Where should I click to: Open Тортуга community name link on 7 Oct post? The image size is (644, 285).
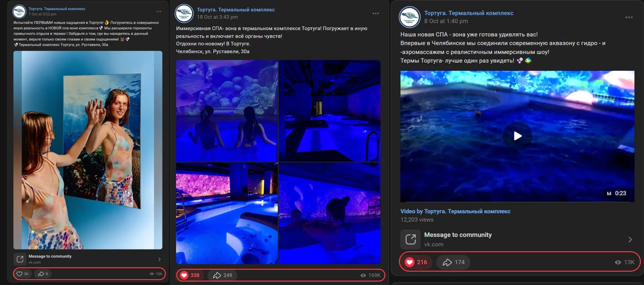pos(56,9)
